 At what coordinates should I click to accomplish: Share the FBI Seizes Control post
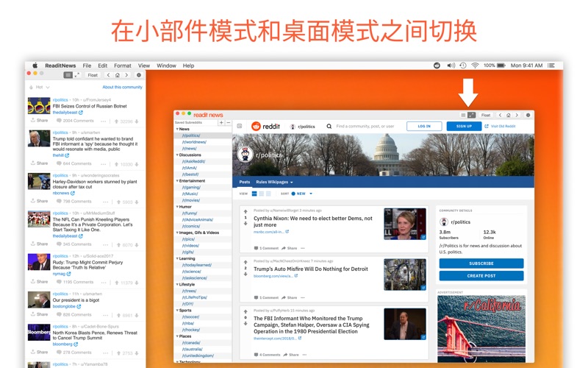click(40, 121)
